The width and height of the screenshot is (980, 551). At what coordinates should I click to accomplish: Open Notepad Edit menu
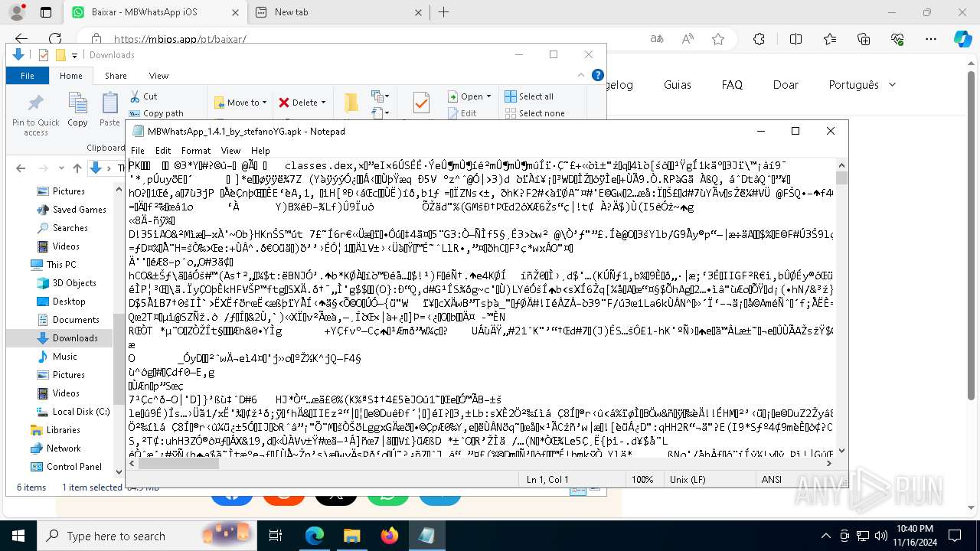coord(163,151)
